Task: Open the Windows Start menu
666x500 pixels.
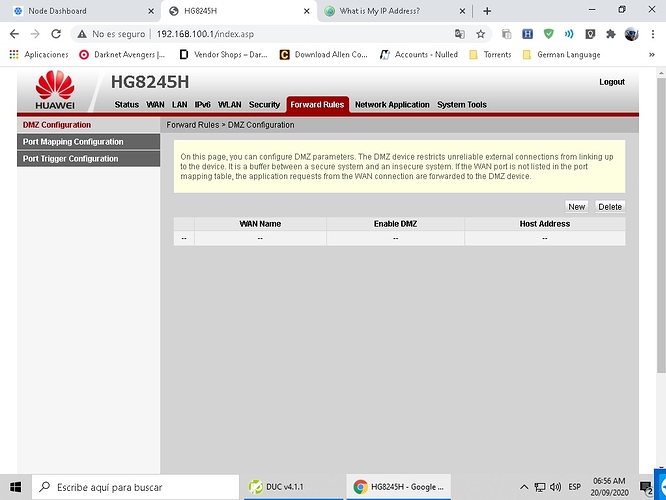Action: [x=16, y=487]
